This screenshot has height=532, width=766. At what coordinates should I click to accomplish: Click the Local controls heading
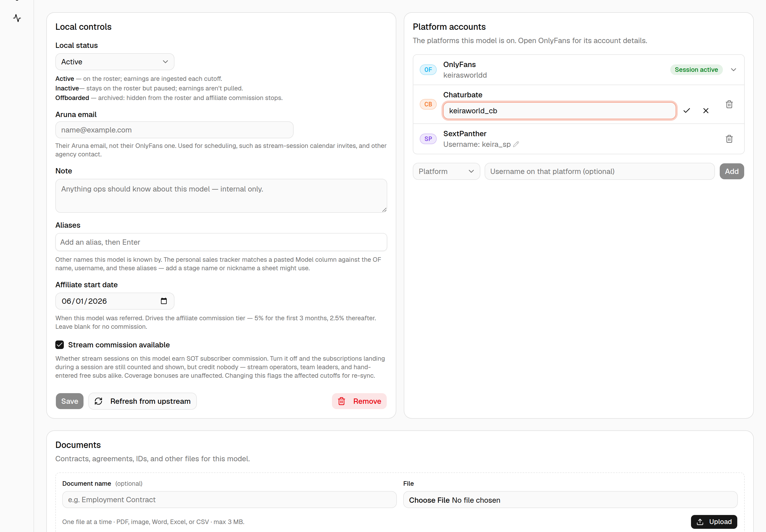(x=83, y=27)
